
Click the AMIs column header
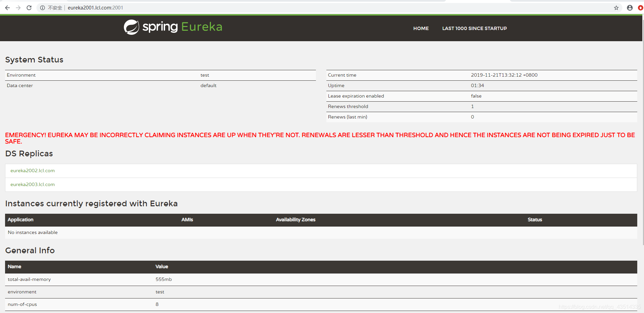(187, 219)
